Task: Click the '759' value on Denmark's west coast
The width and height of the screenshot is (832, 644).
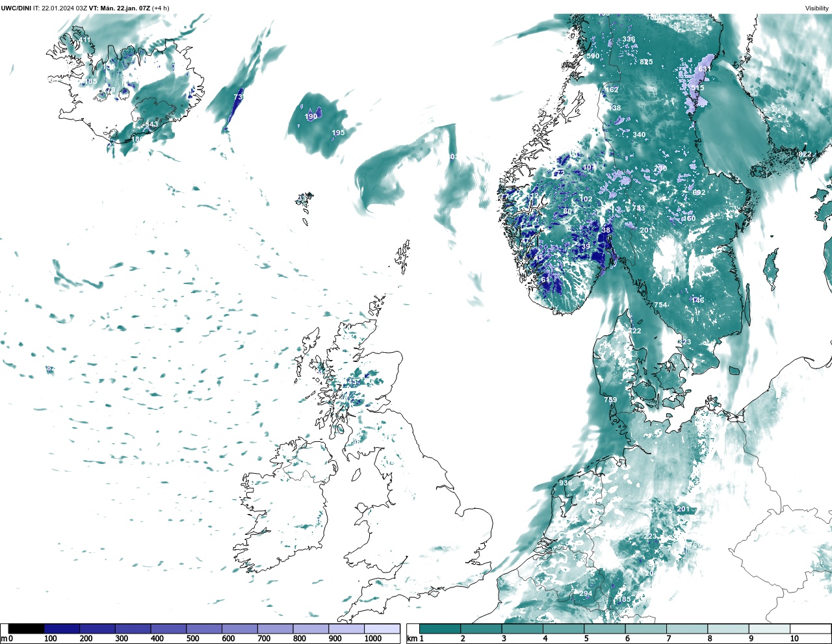Action: tap(610, 400)
